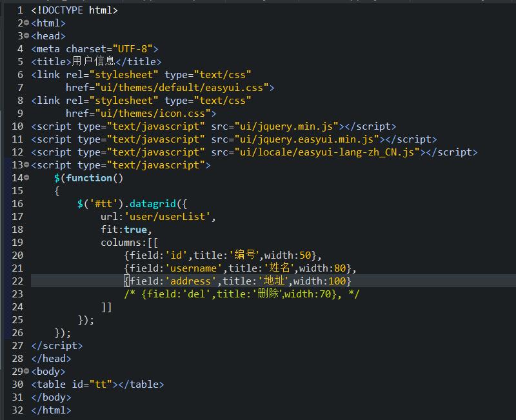
Task: Click the meta tag name on line 4
Action: [x=48, y=49]
